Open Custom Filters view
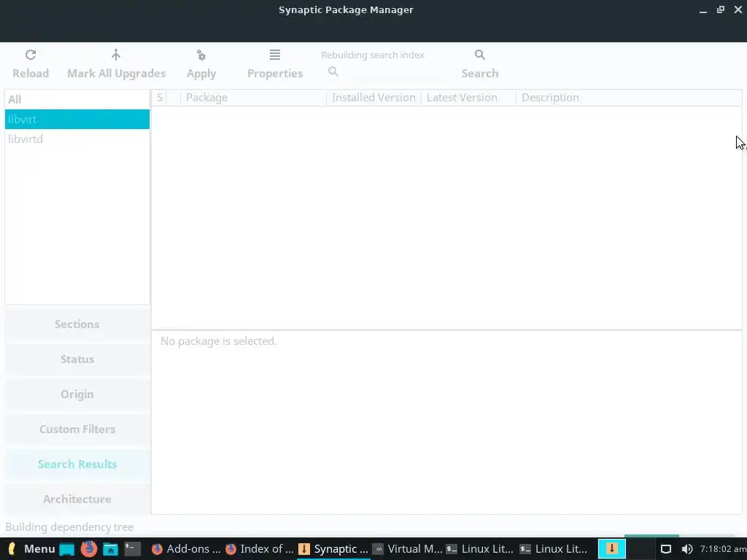 [77, 429]
